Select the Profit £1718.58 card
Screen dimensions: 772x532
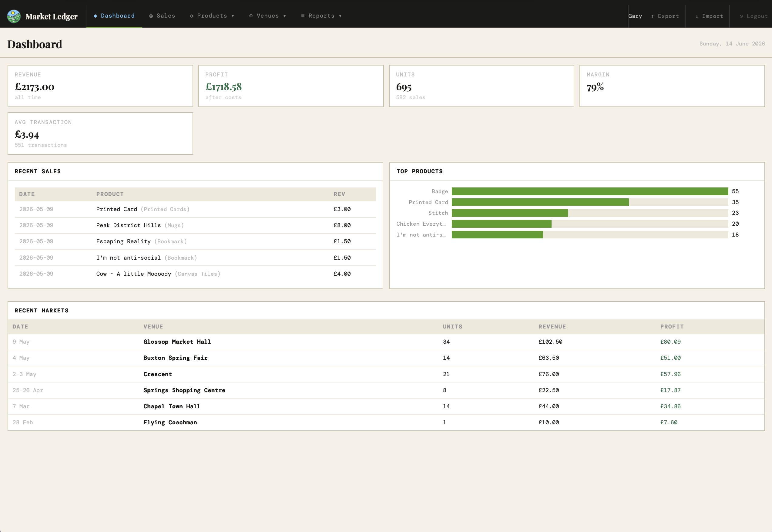(291, 86)
